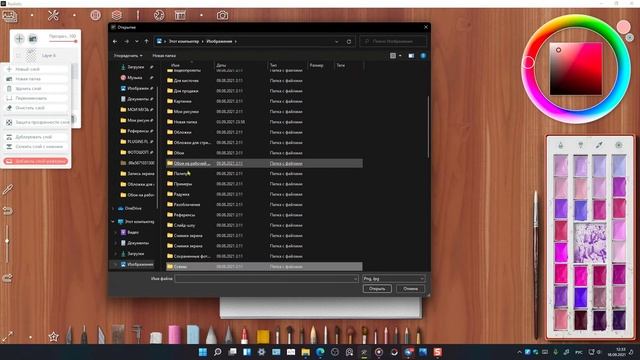Click the file list vertical scrollbar

428,127
